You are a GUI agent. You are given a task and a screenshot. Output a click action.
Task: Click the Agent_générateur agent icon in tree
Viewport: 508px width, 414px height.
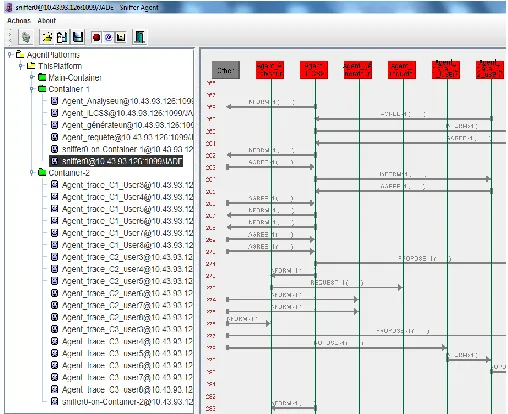coord(54,125)
